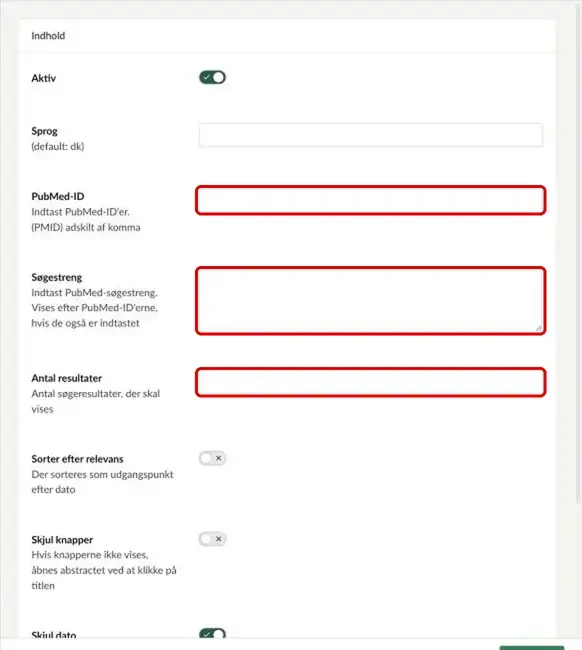Enable the Sorter efter relevans toggle
Screen dimensions: 582x650
(212, 458)
